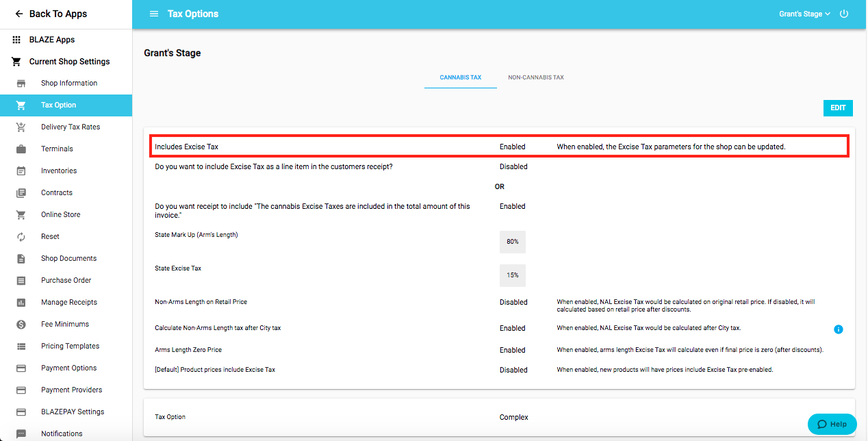Switch to the Non-Cannabis Tax tab
868x441 pixels.
coord(535,77)
